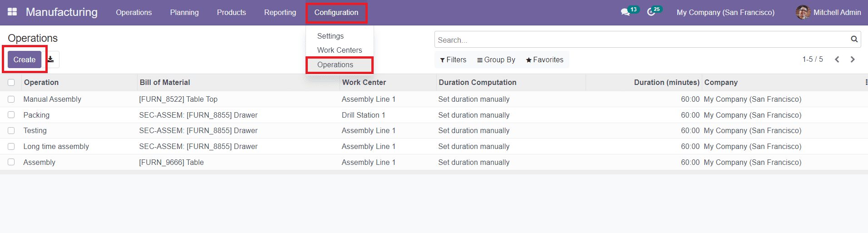The image size is (868, 233).
Task: Open the apps grid home menu icon
Action: click(x=12, y=12)
